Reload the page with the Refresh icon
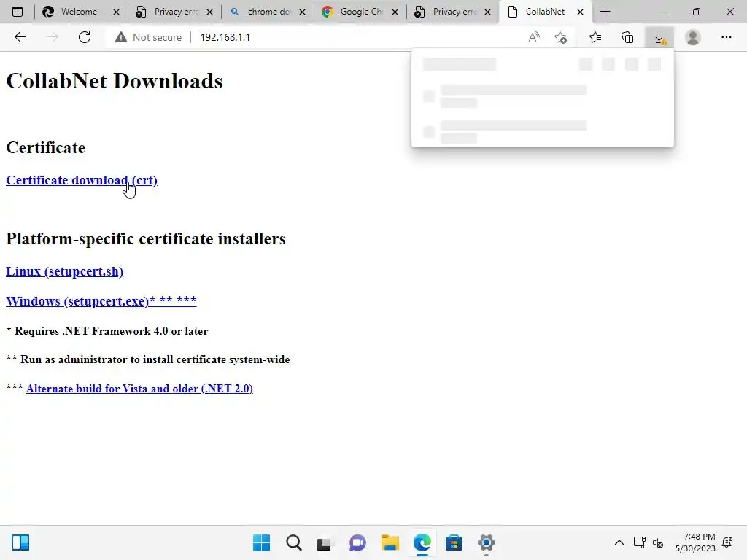This screenshot has width=747, height=560. coord(85,37)
